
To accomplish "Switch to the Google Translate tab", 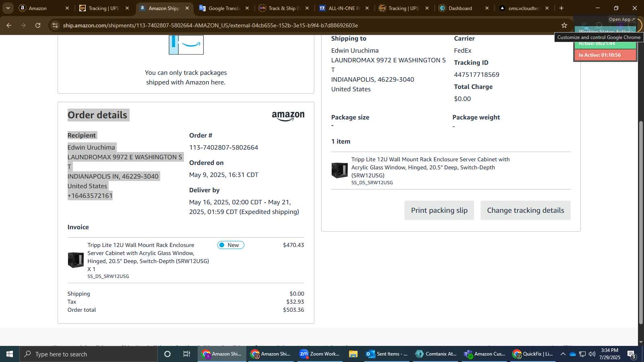I will pyautogui.click(x=224, y=8).
